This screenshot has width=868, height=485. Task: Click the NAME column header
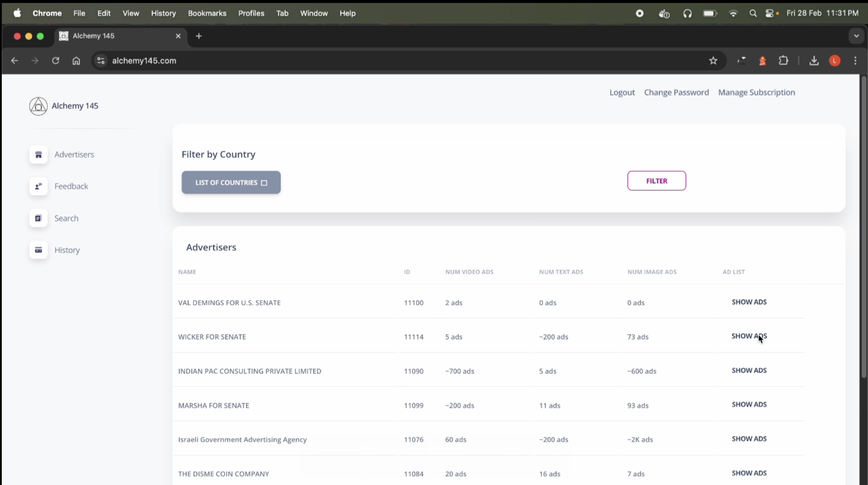tap(187, 272)
